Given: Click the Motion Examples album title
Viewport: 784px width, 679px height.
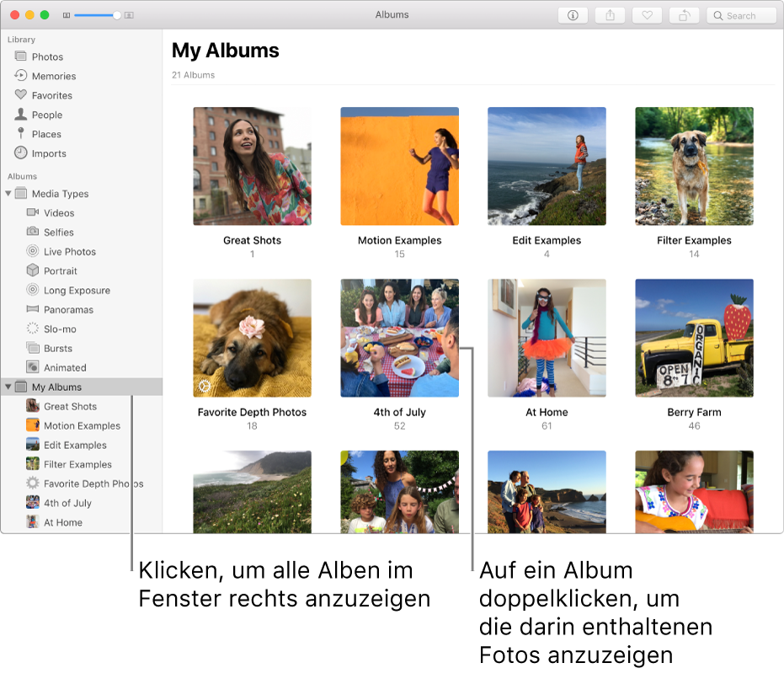Looking at the screenshot, I should [399, 240].
